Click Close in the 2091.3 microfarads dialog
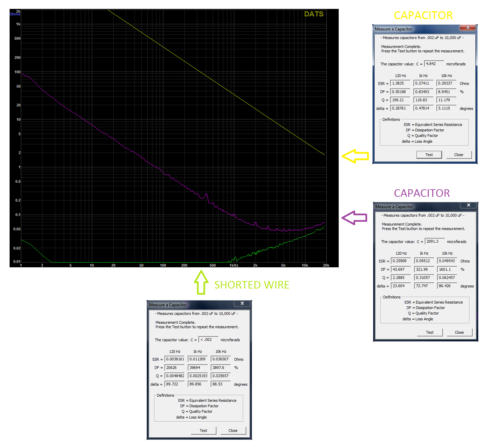This screenshot has height=448, width=487. click(459, 332)
